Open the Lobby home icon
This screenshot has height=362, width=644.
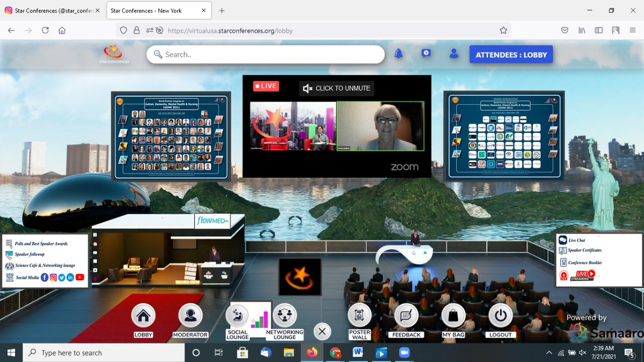pos(143,316)
